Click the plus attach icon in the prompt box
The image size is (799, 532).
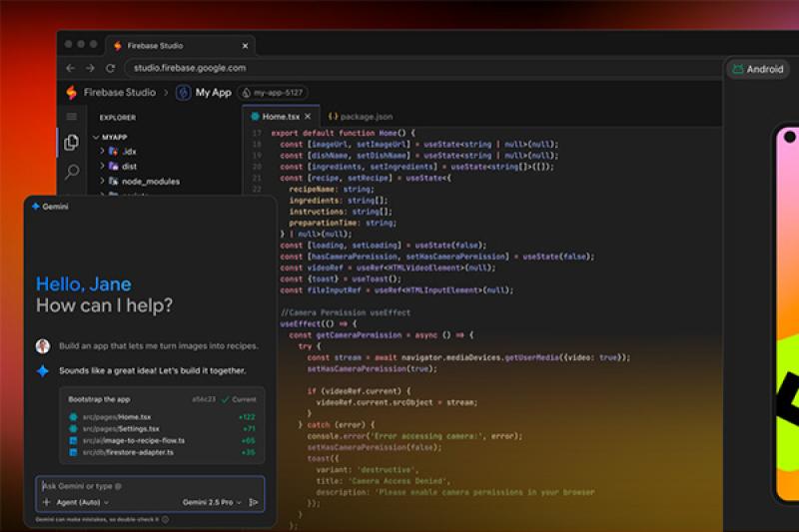tap(46, 502)
